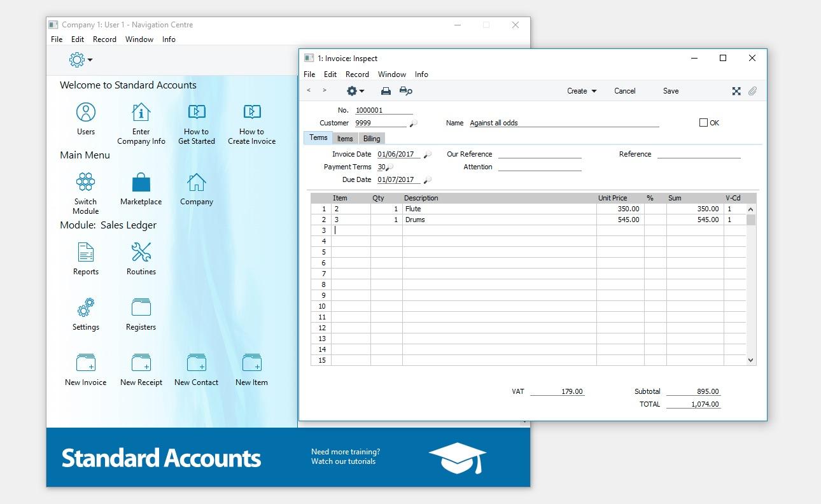
Task: Switch to the Billing tab
Action: click(372, 139)
